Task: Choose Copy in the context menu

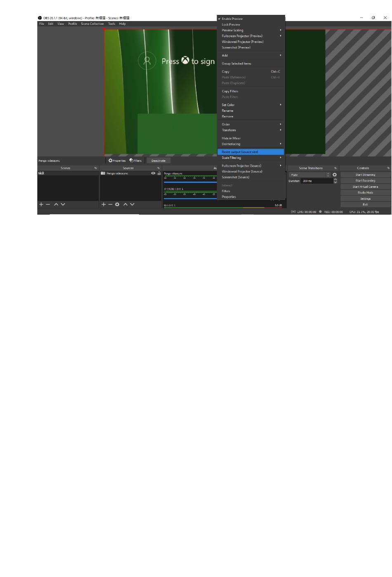Action: coord(251,71)
